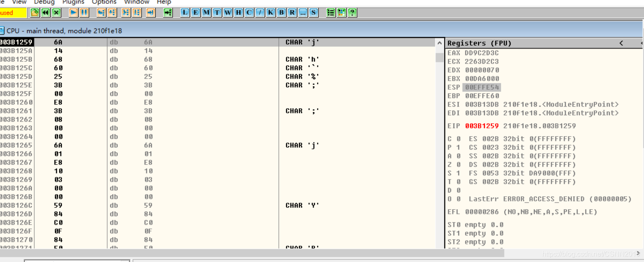The height and width of the screenshot is (262, 644).
Task: Click the Close program X toolbar icon
Action: pyautogui.click(x=56, y=12)
